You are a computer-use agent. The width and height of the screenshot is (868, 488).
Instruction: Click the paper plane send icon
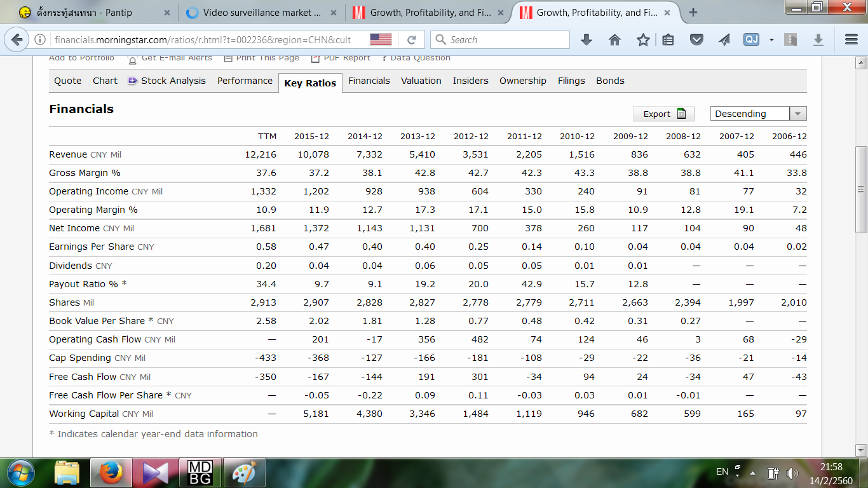point(724,40)
